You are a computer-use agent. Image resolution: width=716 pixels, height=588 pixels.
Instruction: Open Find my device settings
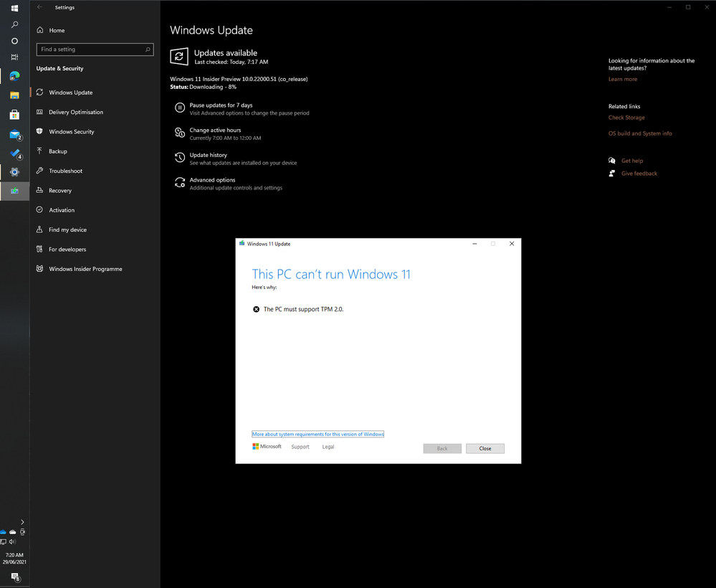coord(95,229)
